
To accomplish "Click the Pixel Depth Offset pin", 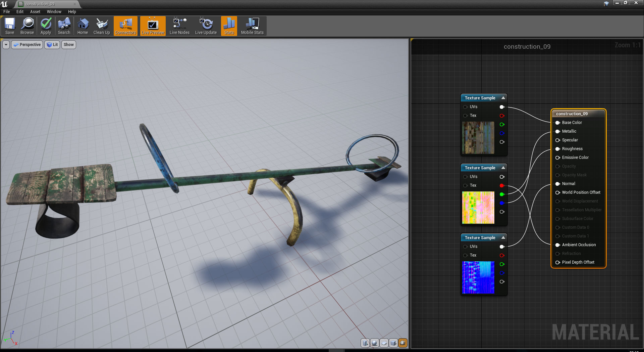I will tap(558, 262).
